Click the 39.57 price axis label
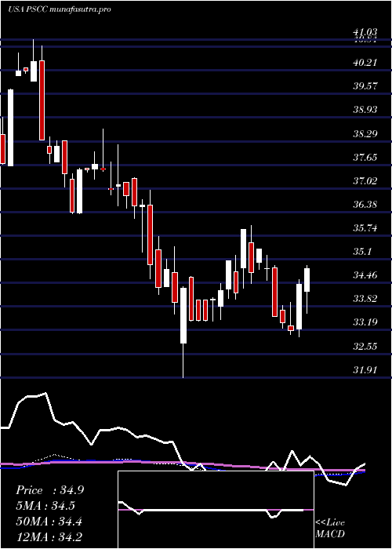 click(365, 86)
